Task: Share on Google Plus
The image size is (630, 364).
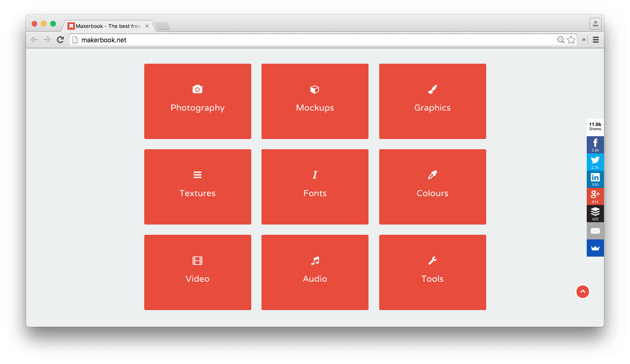Action: tap(595, 196)
